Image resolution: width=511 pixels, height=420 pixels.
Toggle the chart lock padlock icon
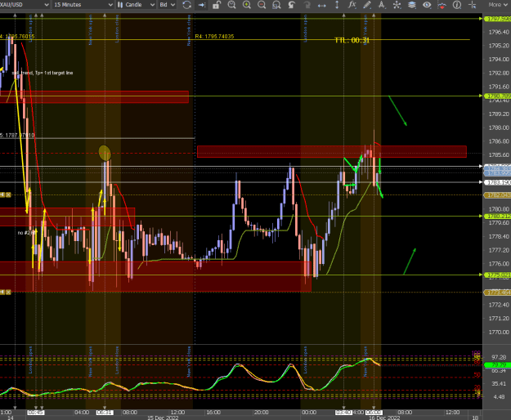tap(217, 5)
